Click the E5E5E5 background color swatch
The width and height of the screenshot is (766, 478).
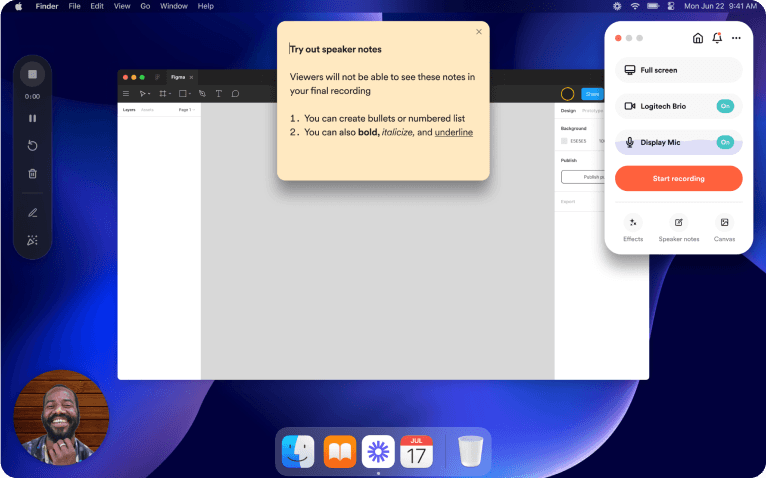coord(564,141)
